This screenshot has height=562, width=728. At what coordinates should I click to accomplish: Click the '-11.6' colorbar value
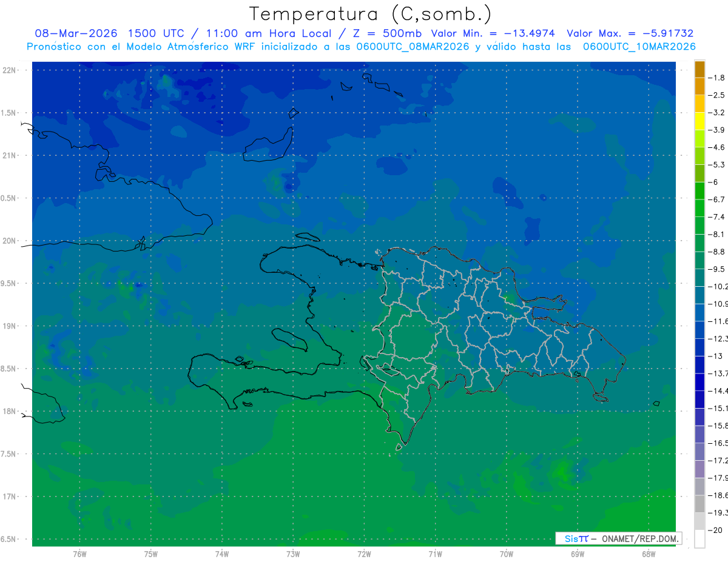(x=718, y=321)
